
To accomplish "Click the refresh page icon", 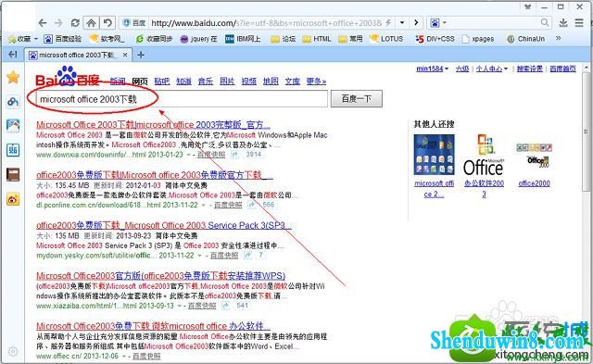I will (x=75, y=23).
